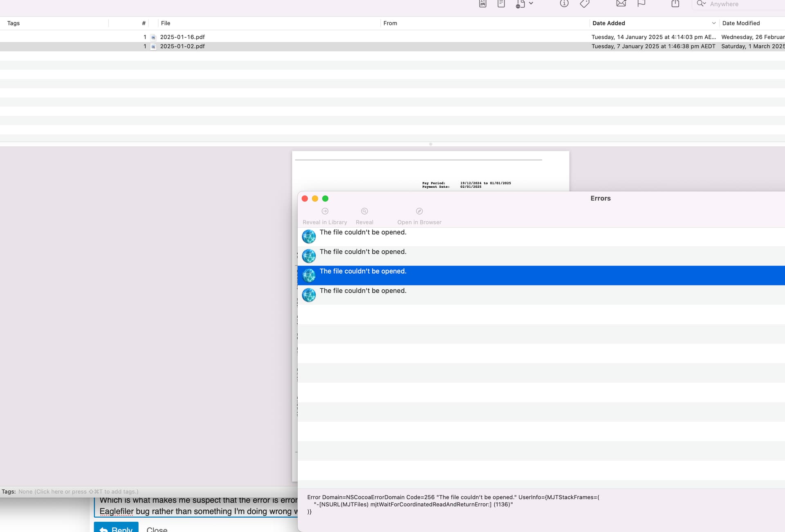This screenshot has height=532, width=785.
Task: Select the 2025-01-16.pdf file row
Action: coord(392,37)
